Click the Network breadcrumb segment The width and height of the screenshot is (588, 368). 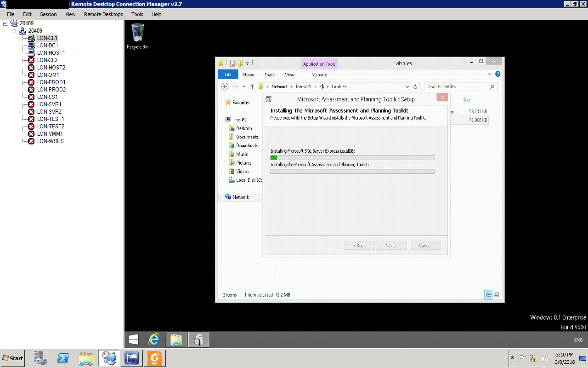pos(279,87)
